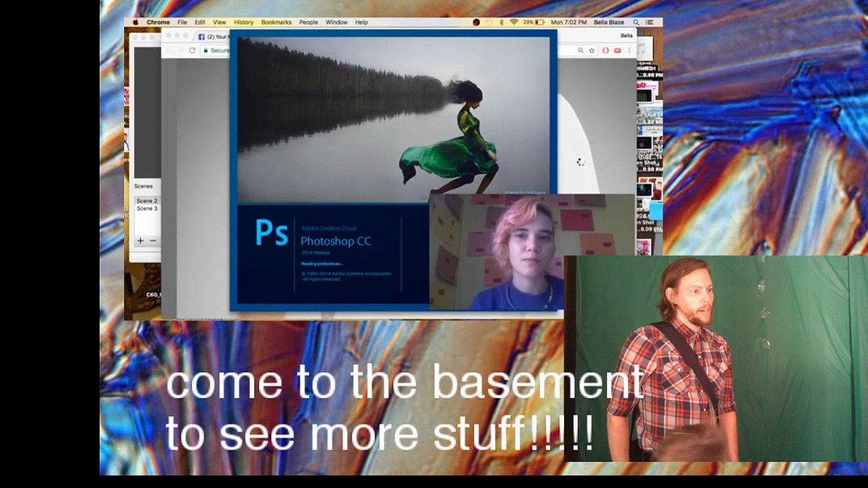Bookmark this page with the star
The width and height of the screenshot is (868, 488).
(x=591, y=50)
